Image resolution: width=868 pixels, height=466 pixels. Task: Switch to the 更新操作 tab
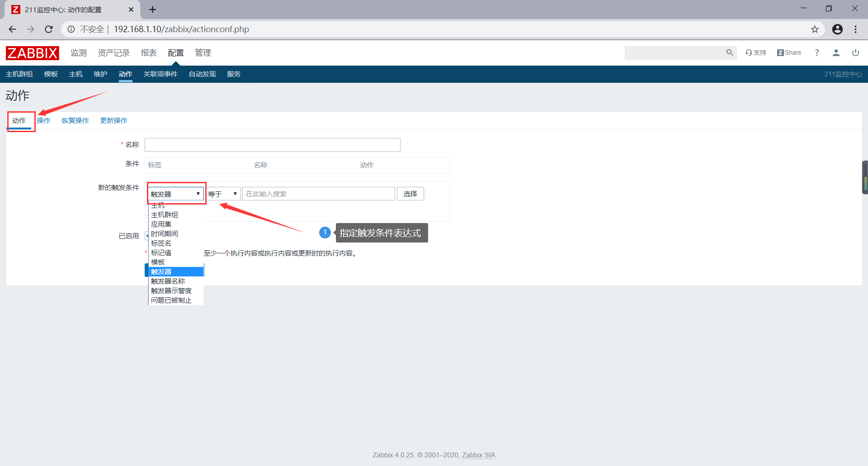[113, 121]
